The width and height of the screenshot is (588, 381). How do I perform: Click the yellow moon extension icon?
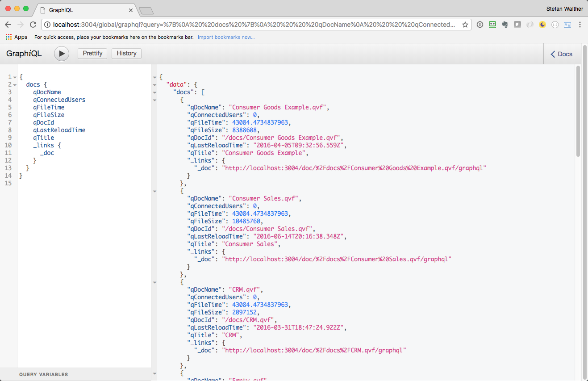[542, 25]
